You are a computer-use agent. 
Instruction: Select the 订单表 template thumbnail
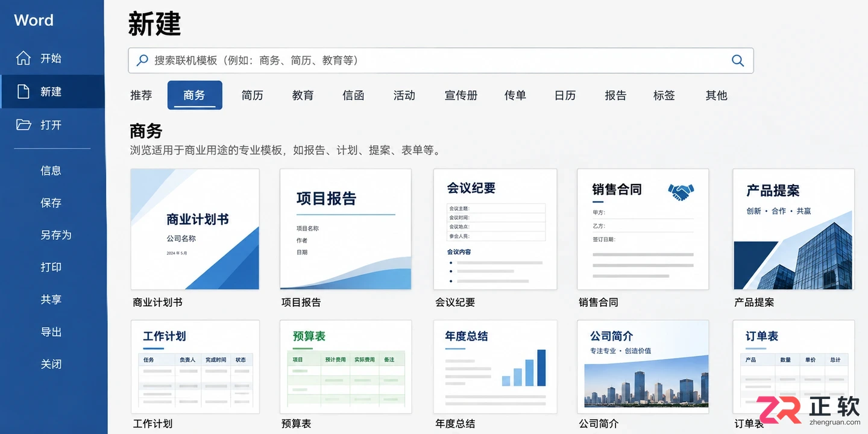[793, 367]
